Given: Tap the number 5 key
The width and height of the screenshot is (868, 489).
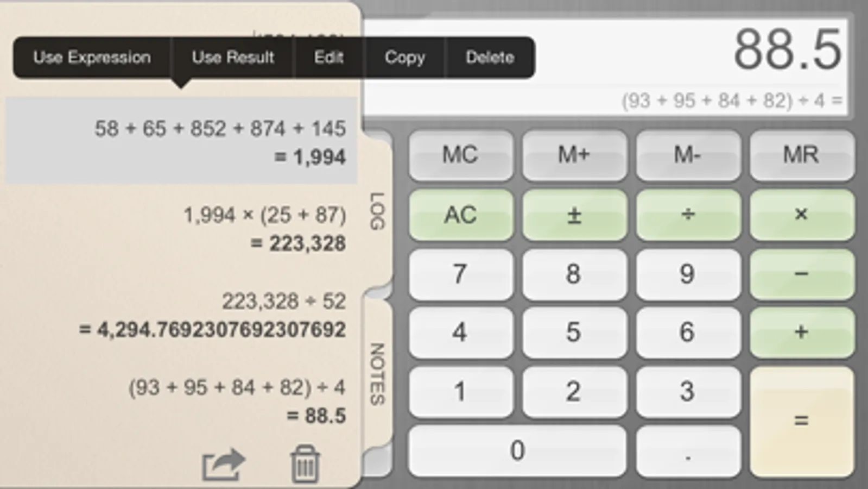Looking at the screenshot, I should click(x=574, y=333).
